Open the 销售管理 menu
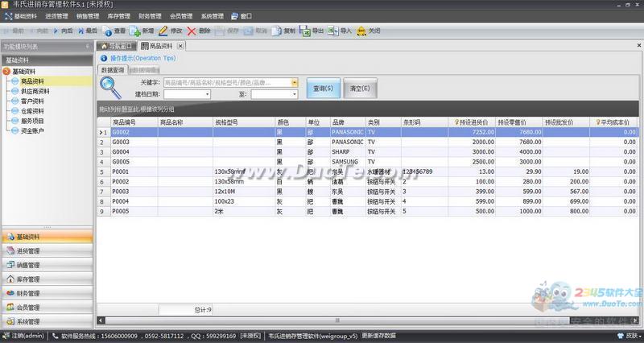 [88, 16]
